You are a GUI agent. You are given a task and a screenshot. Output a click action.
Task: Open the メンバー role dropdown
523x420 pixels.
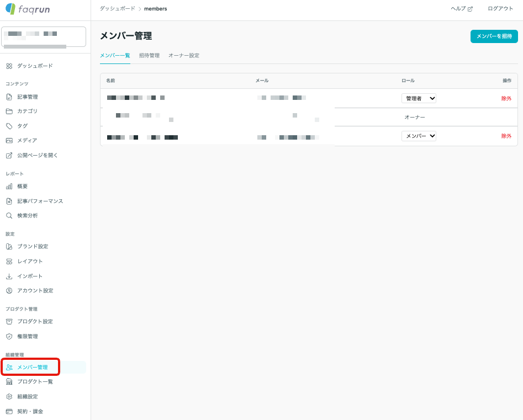(x=419, y=136)
